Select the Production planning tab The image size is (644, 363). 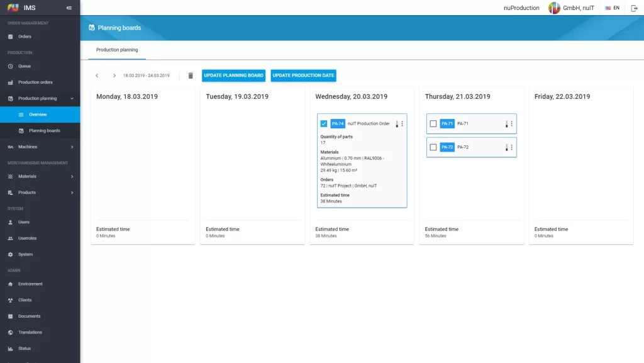coord(117,50)
